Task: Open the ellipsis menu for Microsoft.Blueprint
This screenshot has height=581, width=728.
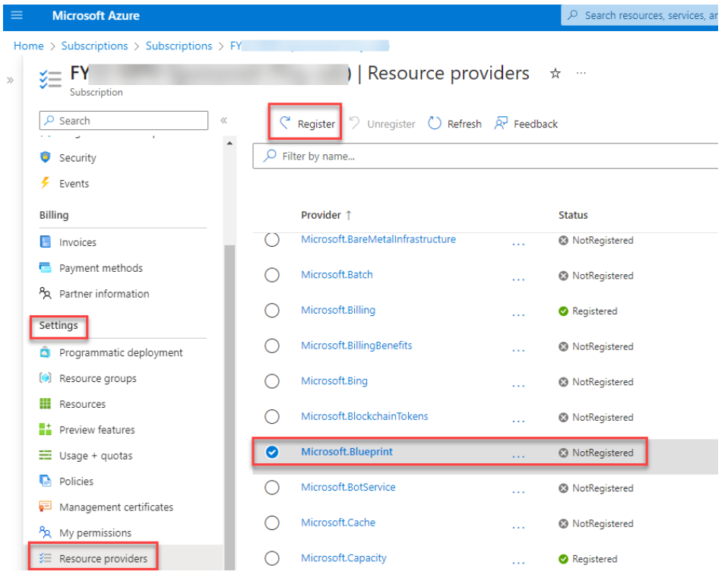Action: tap(518, 456)
